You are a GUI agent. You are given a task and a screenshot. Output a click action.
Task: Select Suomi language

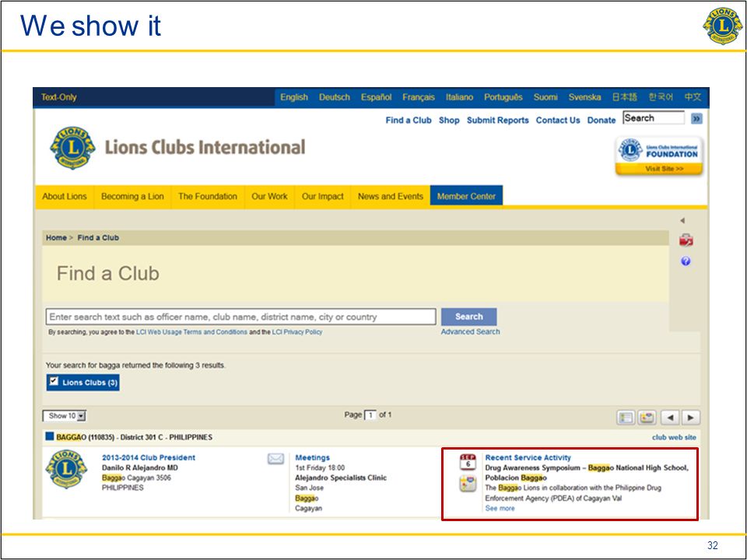(x=545, y=97)
